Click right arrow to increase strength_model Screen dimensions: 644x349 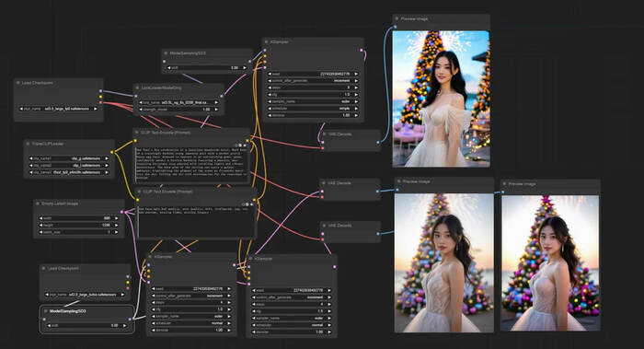(216, 110)
